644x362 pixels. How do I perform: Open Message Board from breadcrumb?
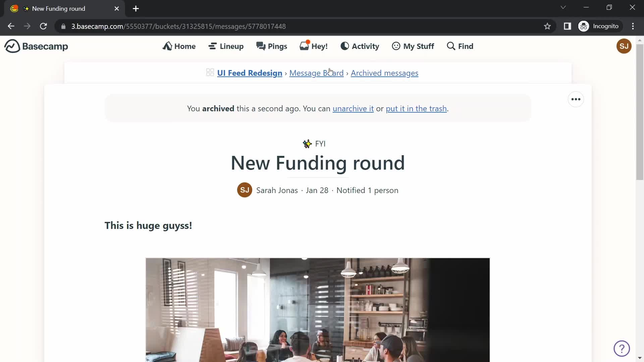coord(316,73)
